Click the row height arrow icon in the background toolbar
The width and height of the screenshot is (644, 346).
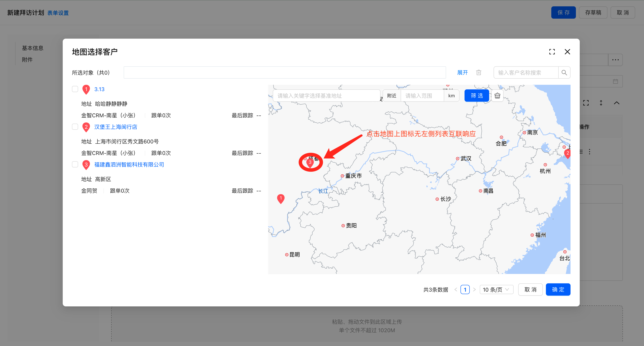click(x=601, y=103)
